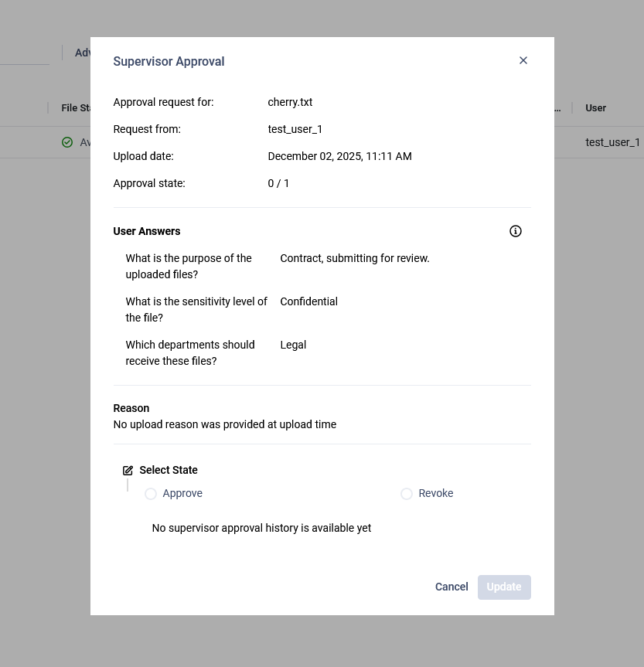Click the pencil edit icon next to Select State
The image size is (644, 667).
[x=128, y=470]
